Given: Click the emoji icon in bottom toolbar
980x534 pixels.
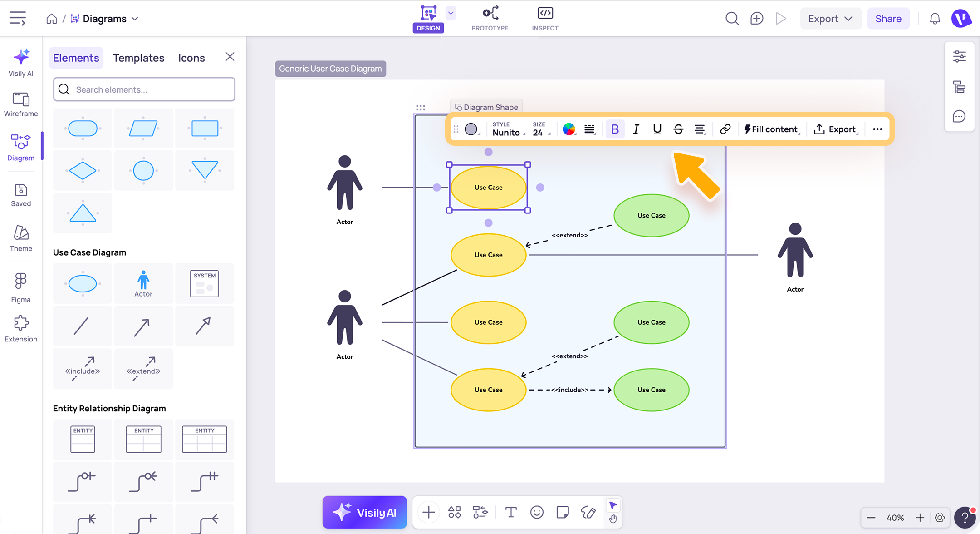Looking at the screenshot, I should (x=537, y=513).
